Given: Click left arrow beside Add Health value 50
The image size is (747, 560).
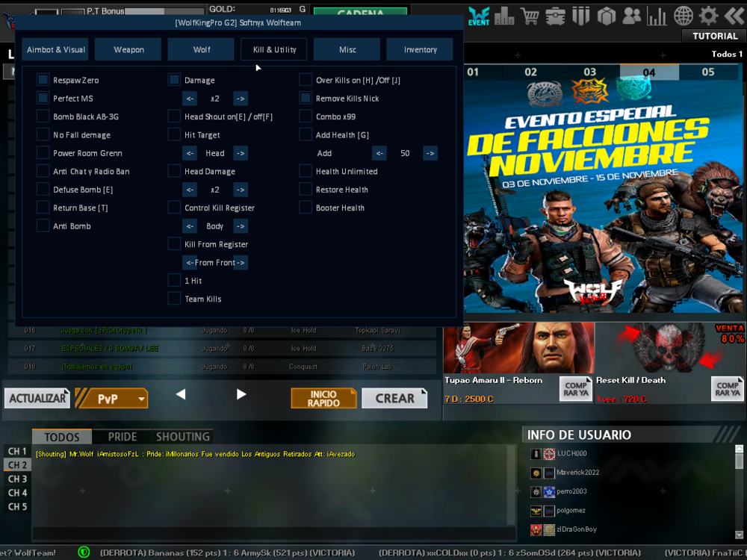Looking at the screenshot, I should [x=379, y=153].
